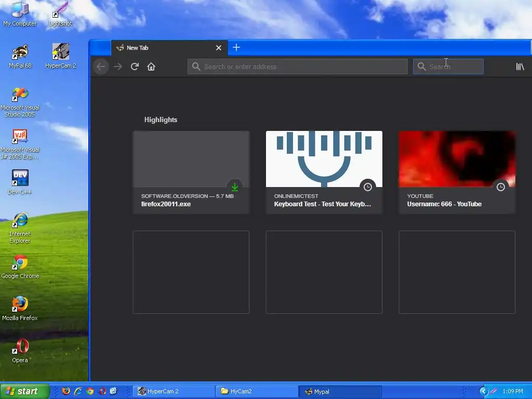Select Microsoft Visual J# 2005 Express icon
Viewport: 532px width, 399px height.
[20, 144]
